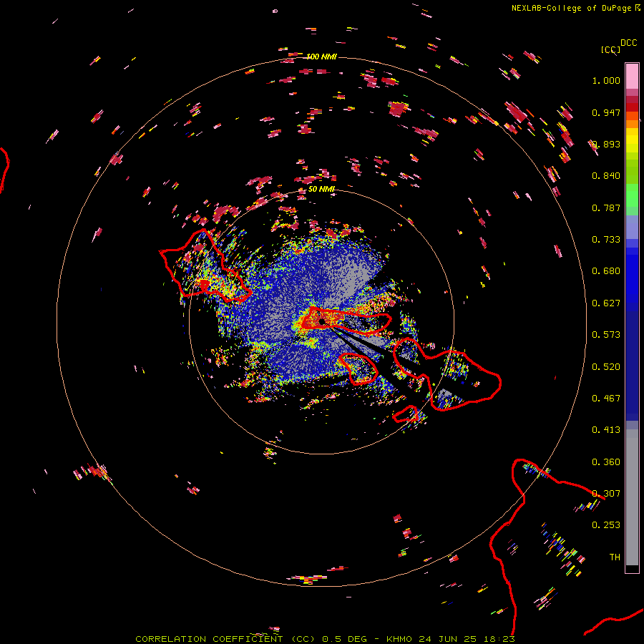This screenshot has width=644, height=644.
Task: Select the 0.520 scale label
Action: (606, 367)
